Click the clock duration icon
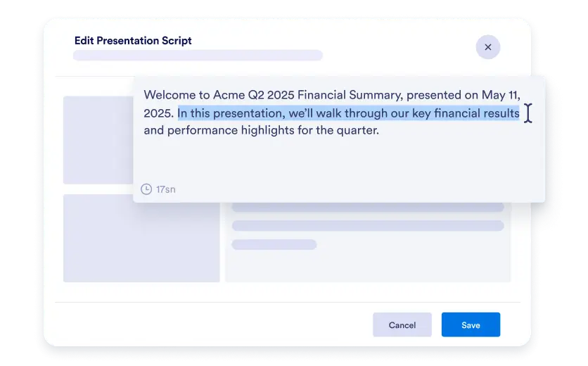Image resolution: width=588 pixels, height=366 pixels. [146, 189]
